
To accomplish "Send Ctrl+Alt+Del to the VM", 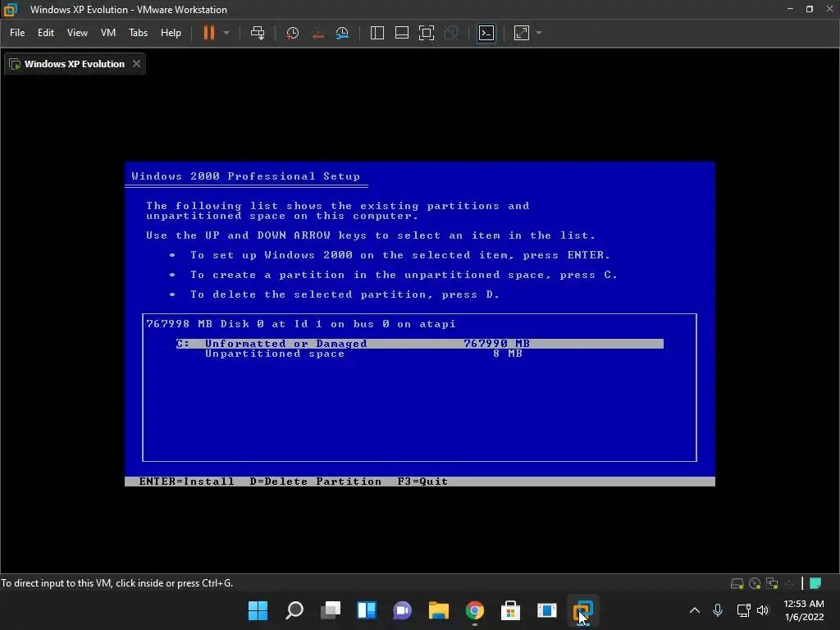I will pos(258,33).
